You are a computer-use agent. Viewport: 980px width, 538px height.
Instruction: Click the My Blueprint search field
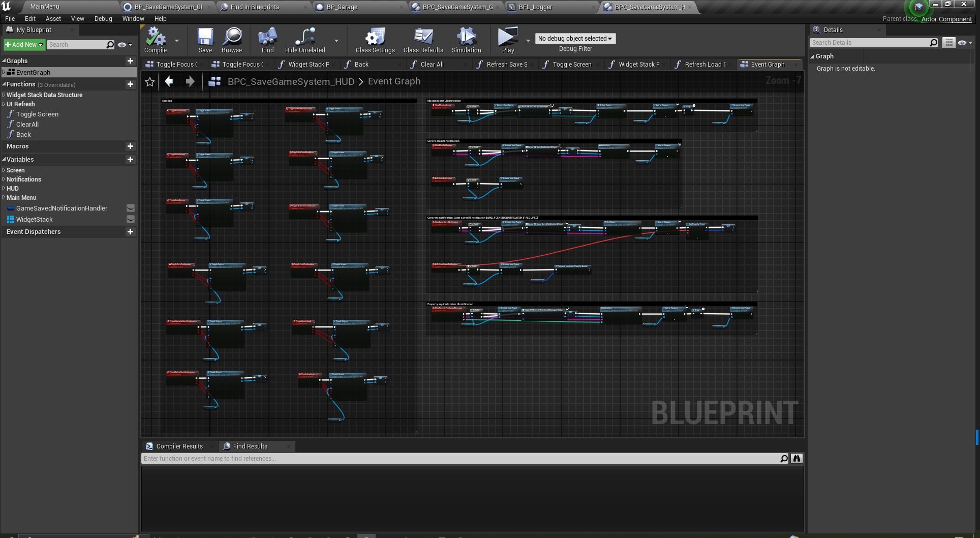77,45
